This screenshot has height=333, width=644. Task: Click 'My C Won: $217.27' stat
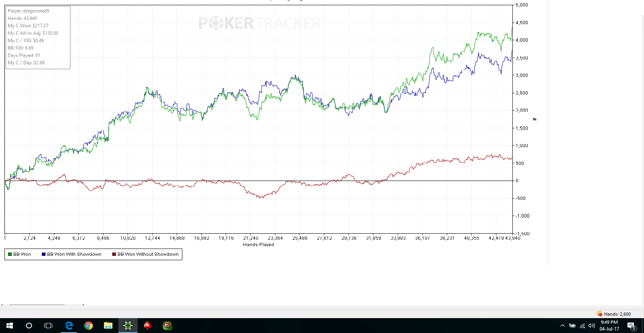pyautogui.click(x=28, y=26)
